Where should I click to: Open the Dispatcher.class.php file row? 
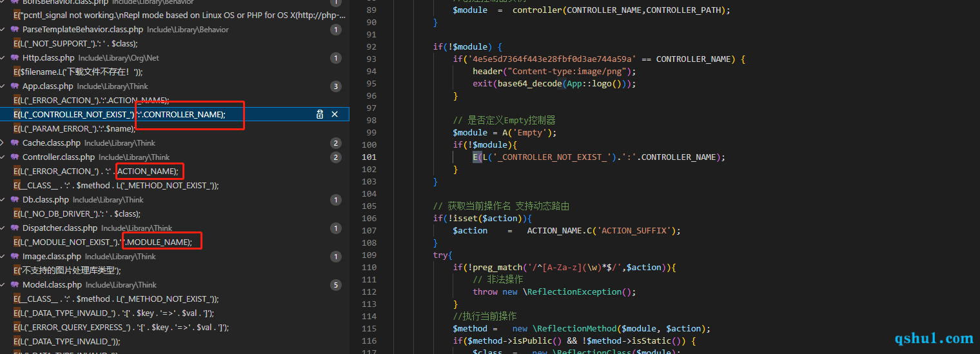click(x=174, y=228)
